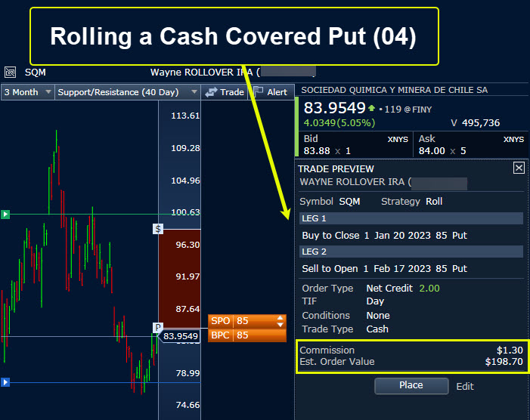Click the green up-arrow next to last price
This screenshot has height=420, width=530.
tap(371, 107)
